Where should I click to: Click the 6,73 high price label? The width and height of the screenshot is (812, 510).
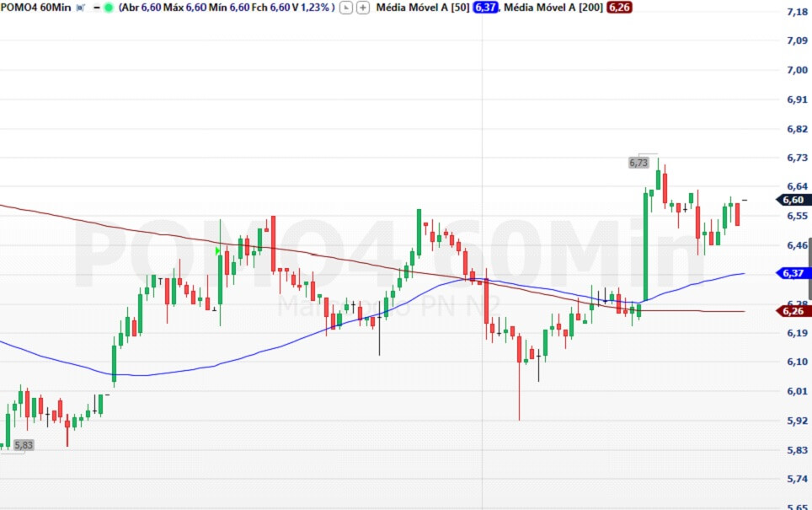click(x=638, y=163)
